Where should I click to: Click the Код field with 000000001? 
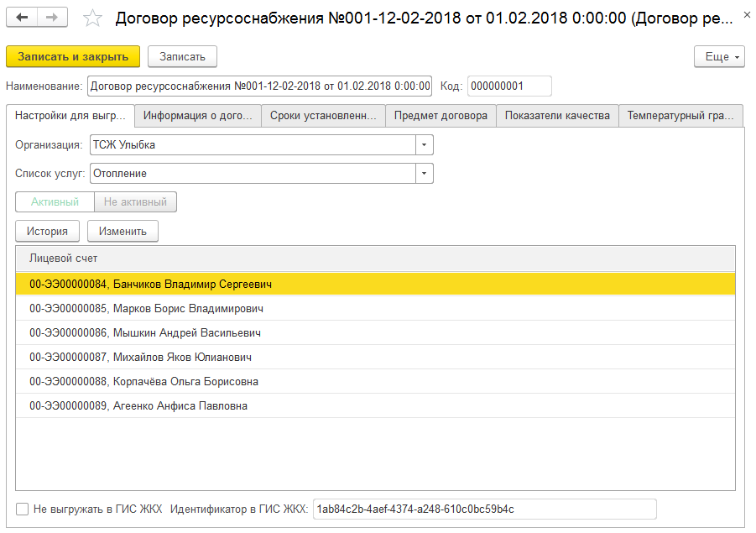point(509,86)
